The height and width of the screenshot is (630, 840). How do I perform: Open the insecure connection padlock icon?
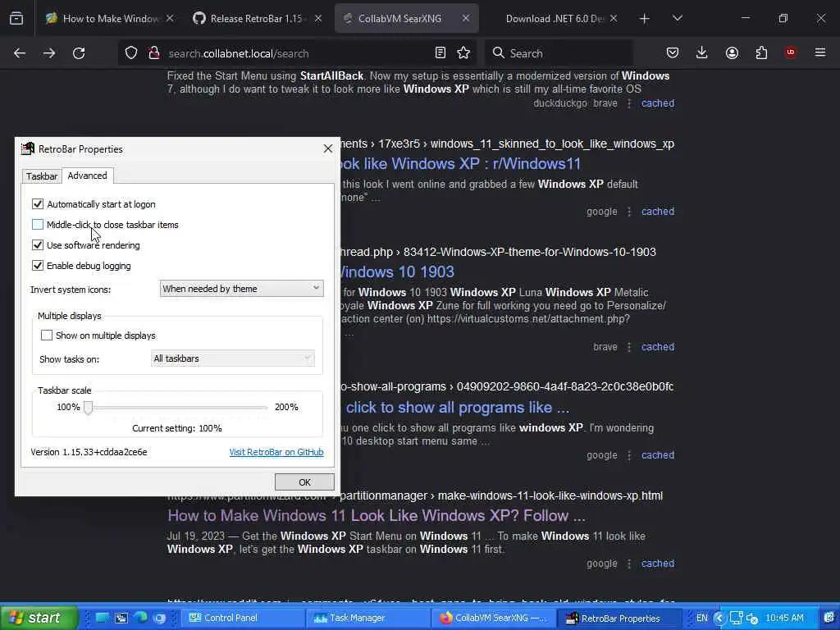pyautogui.click(x=154, y=53)
